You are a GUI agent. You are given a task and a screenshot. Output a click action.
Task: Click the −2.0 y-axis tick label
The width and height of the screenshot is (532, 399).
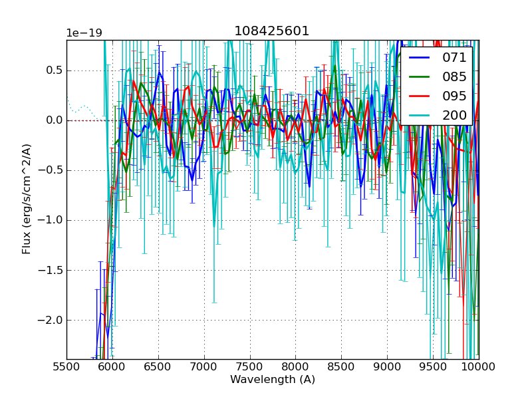(50, 320)
